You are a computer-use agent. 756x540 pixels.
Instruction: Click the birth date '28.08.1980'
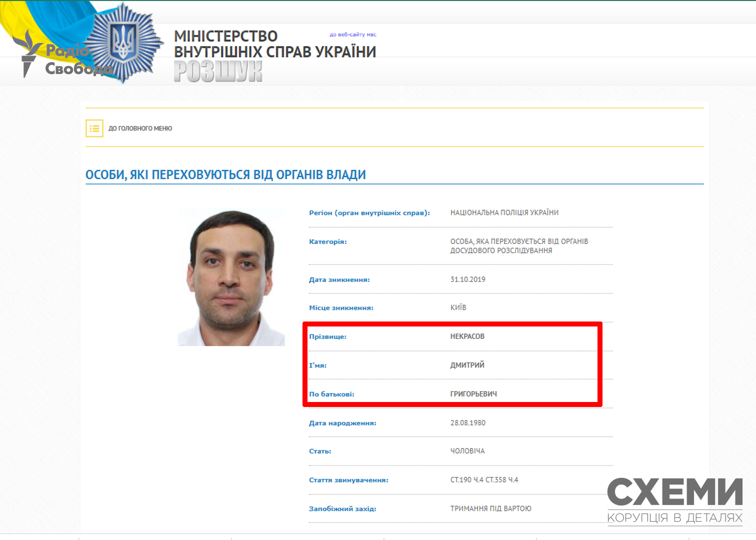[x=467, y=423]
